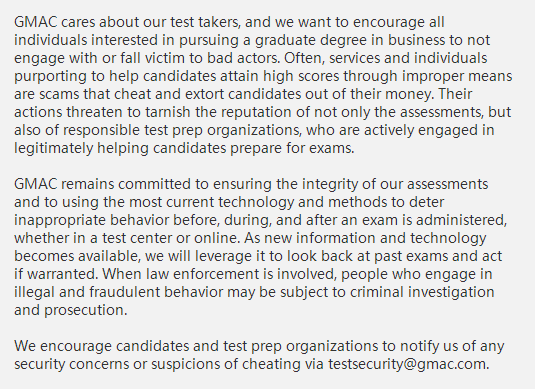Click the word GMAC starting second paragraph
This screenshot has width=535, height=389.
[x=35, y=184]
